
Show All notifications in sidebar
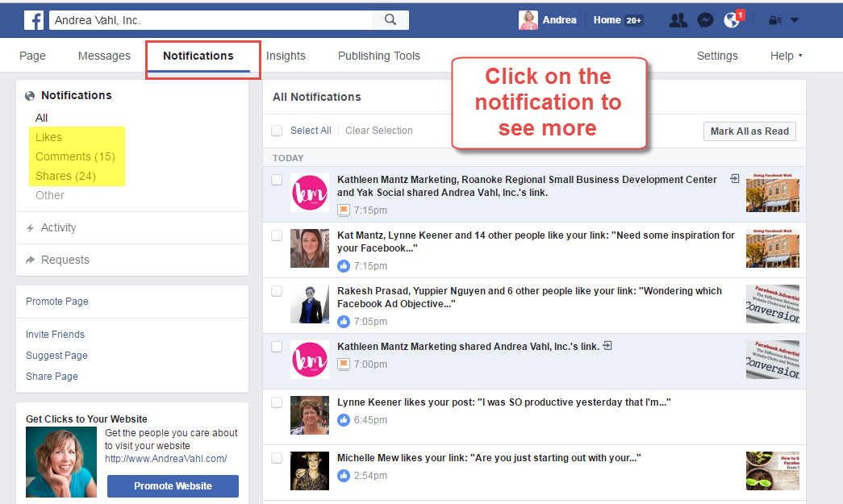pyautogui.click(x=41, y=119)
